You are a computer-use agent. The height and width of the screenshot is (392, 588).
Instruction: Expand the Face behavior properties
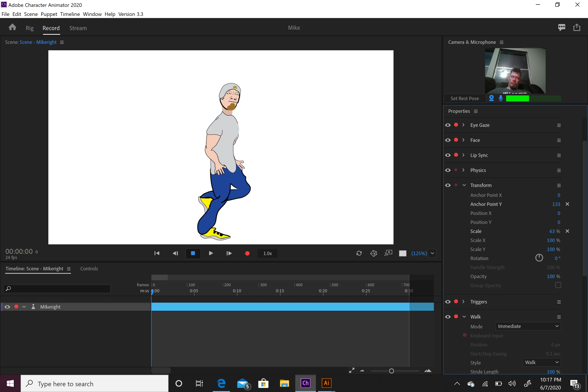463,140
